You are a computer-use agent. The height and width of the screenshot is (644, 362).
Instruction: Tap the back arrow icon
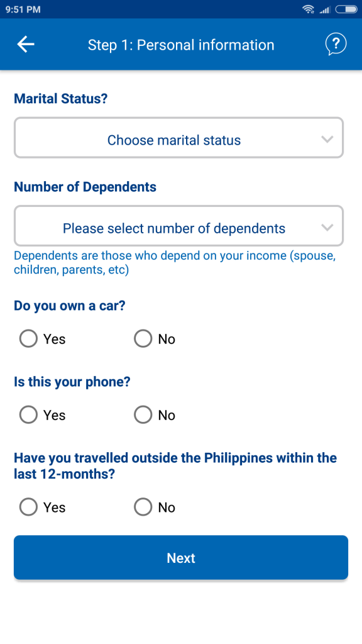[x=25, y=45]
